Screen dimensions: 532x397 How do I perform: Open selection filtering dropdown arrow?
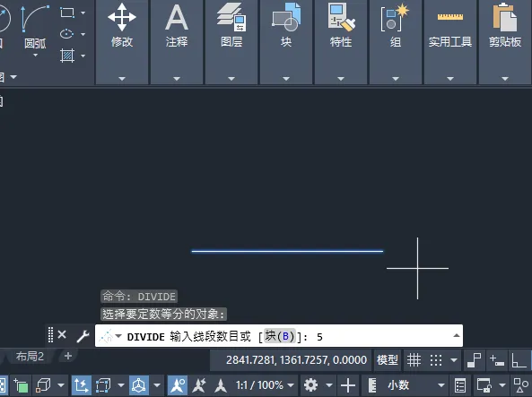[x=121, y=385]
